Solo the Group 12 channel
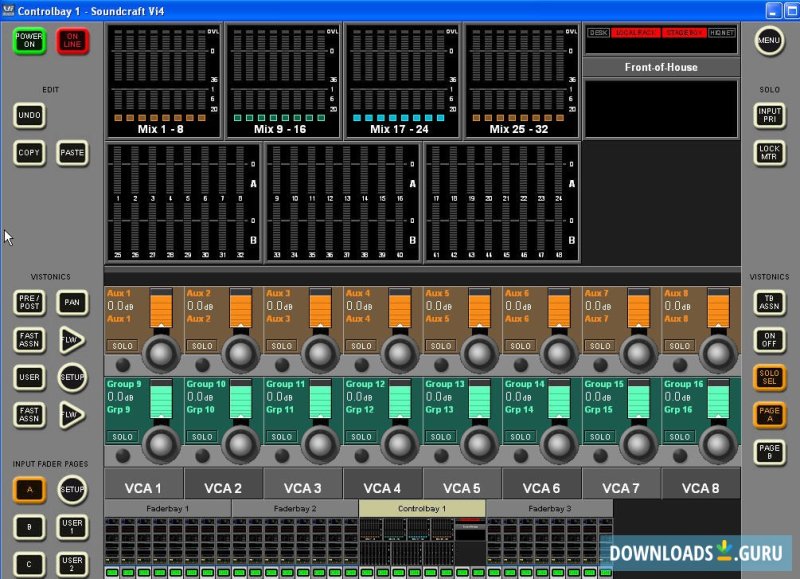Image resolution: width=800 pixels, height=579 pixels. point(361,437)
